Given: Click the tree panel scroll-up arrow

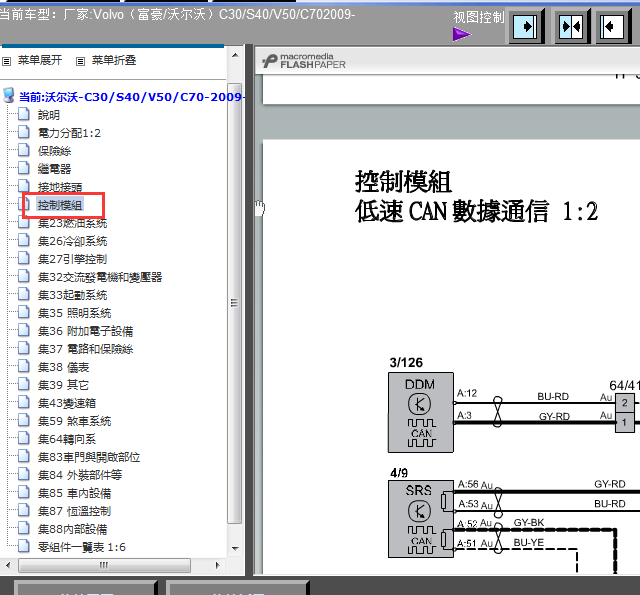Looking at the screenshot, I should coord(235,55).
